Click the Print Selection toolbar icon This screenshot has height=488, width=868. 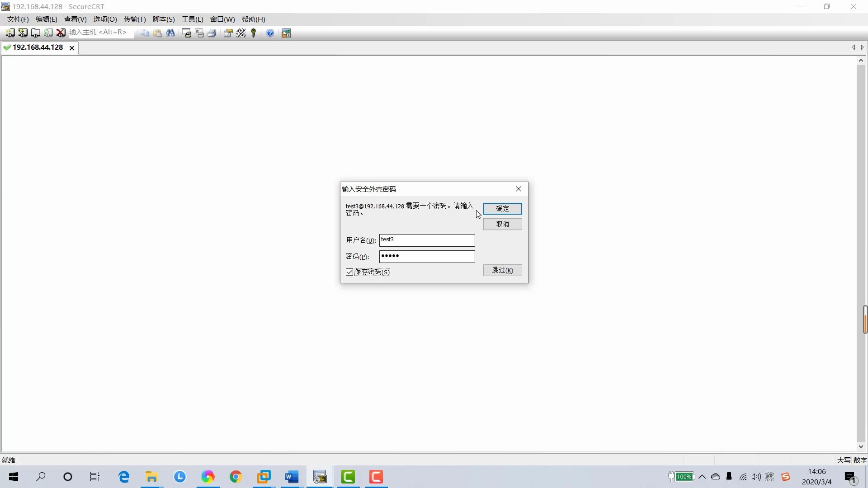(199, 33)
